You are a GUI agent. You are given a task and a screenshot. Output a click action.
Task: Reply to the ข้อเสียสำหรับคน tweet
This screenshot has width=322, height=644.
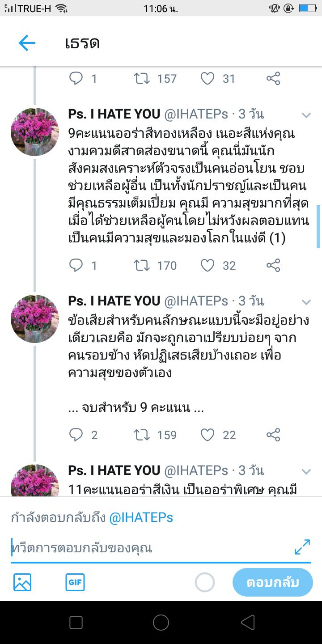click(76, 435)
